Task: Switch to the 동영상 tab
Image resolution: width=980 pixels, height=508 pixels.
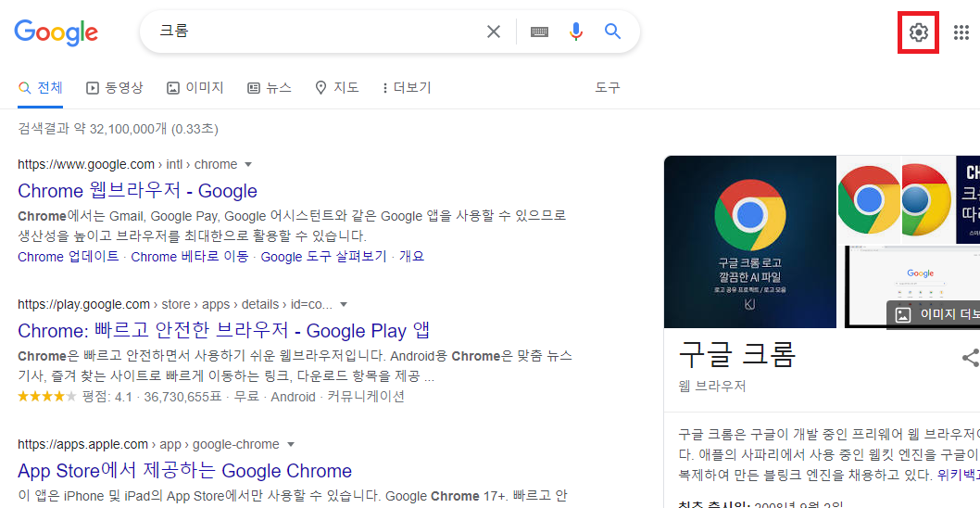Action: tap(114, 87)
